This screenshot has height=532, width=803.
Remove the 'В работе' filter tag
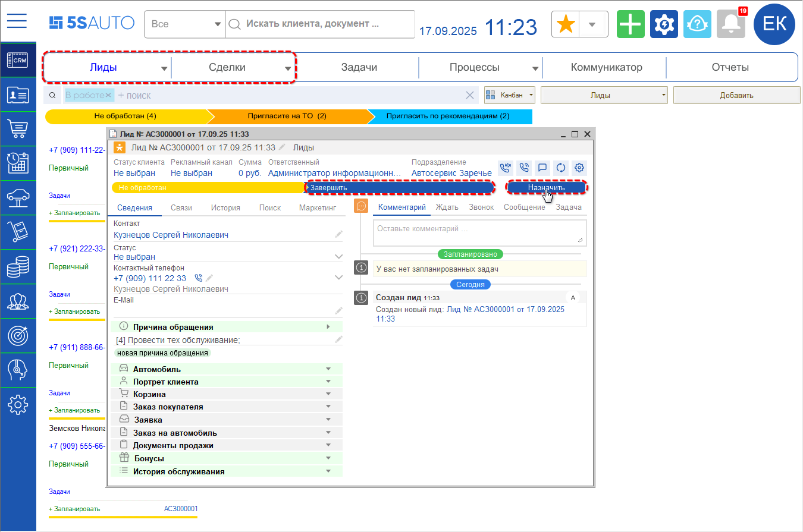coord(109,95)
